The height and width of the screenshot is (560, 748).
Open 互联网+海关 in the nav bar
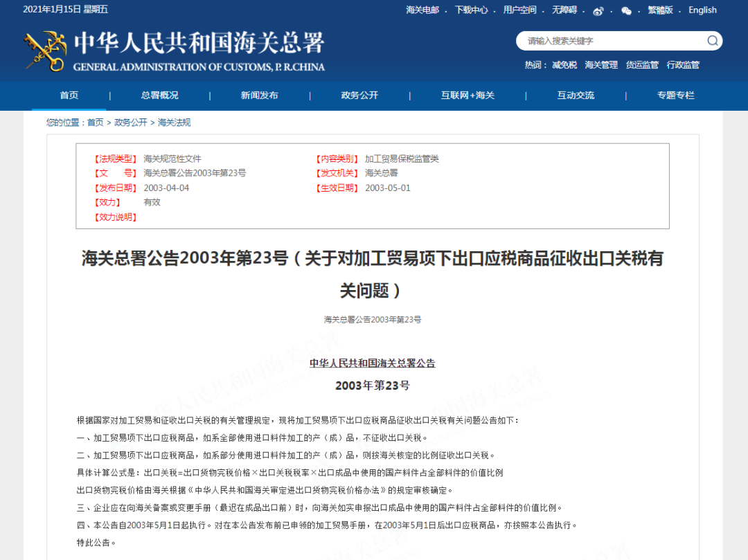467,96
